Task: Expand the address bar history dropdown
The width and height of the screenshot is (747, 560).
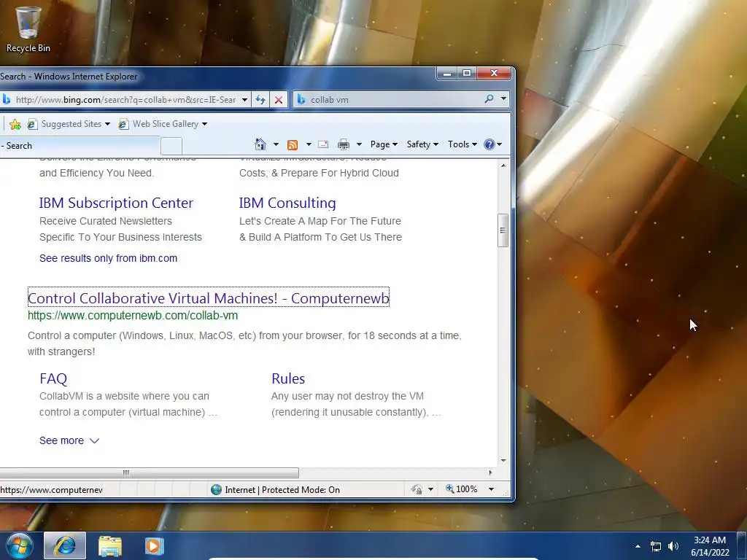Action: (x=244, y=99)
